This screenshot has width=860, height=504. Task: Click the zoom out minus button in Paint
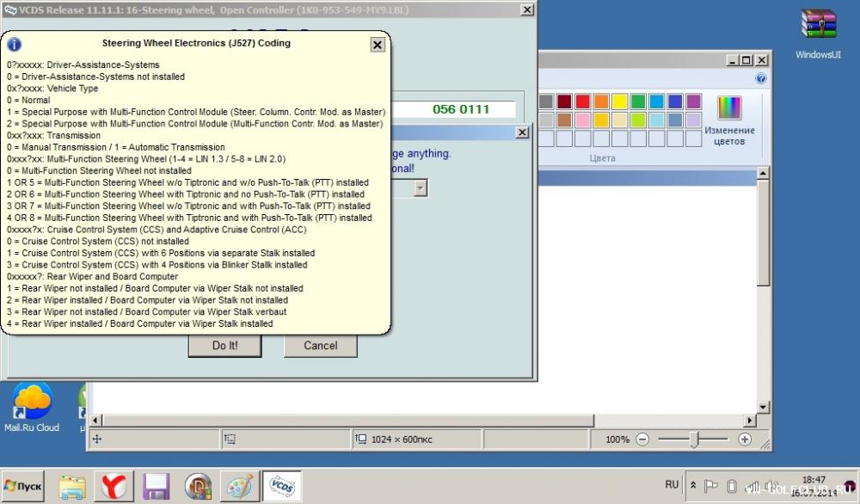click(642, 439)
